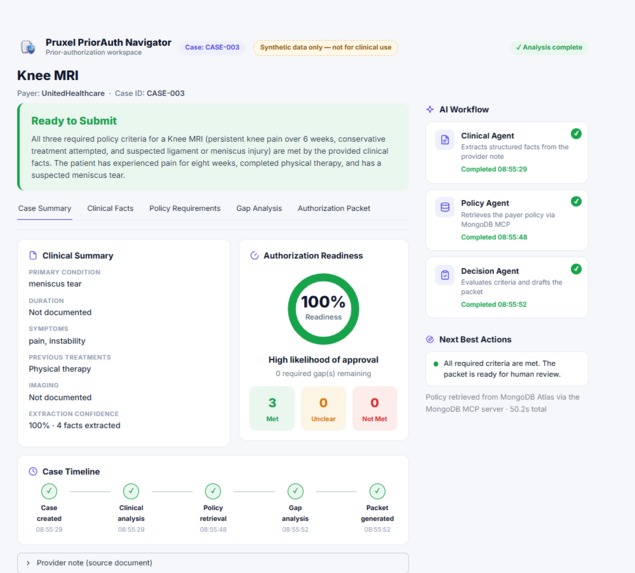The height and width of the screenshot is (573, 635).
Task: Click the All required criteria are met message
Action: pos(502,369)
